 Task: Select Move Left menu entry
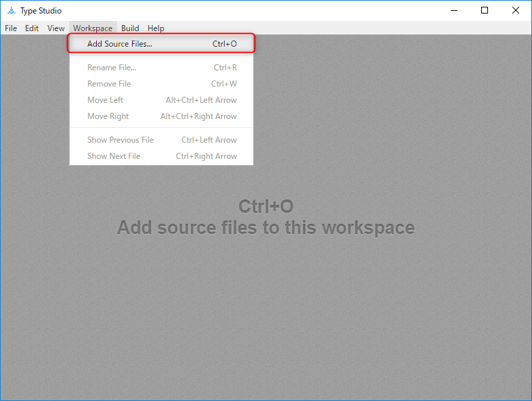click(x=161, y=100)
